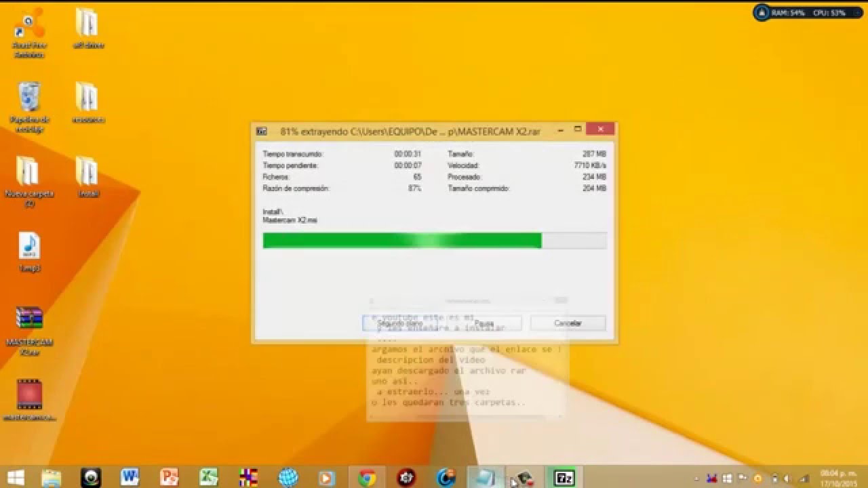Select the Nueva carpeta (2) desktop folder
868x488 pixels.
[28, 182]
